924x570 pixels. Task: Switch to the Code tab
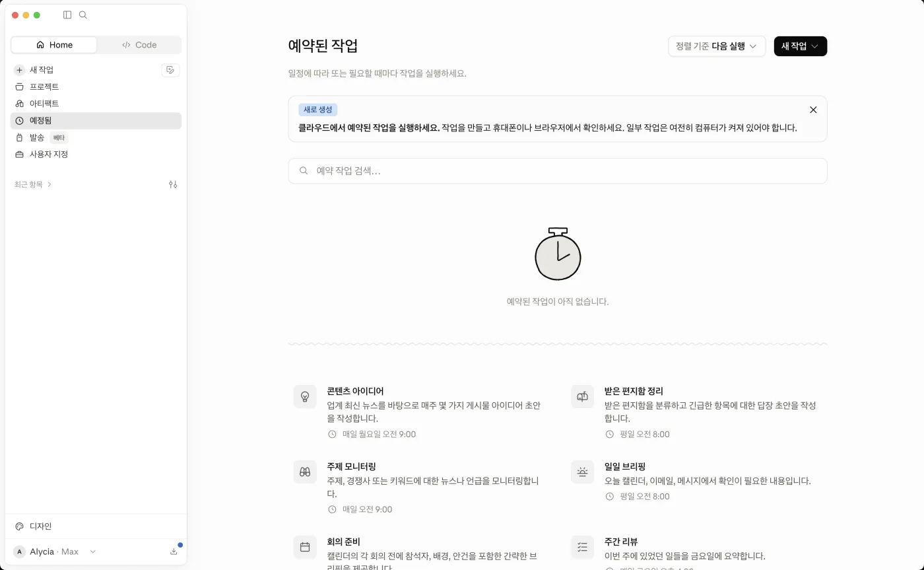pos(139,45)
